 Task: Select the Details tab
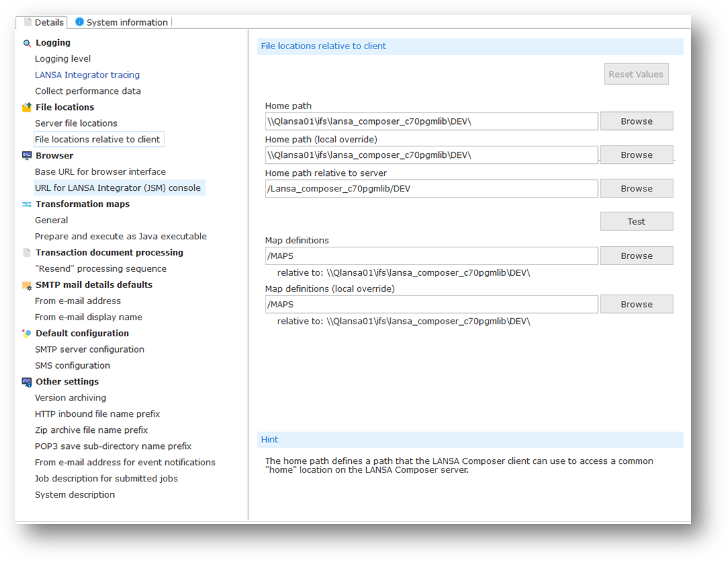coord(49,22)
